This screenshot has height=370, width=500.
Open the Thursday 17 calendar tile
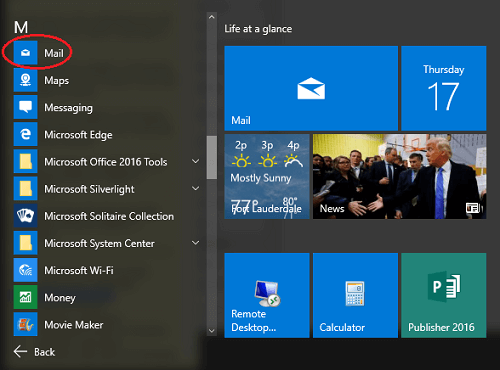[444, 88]
